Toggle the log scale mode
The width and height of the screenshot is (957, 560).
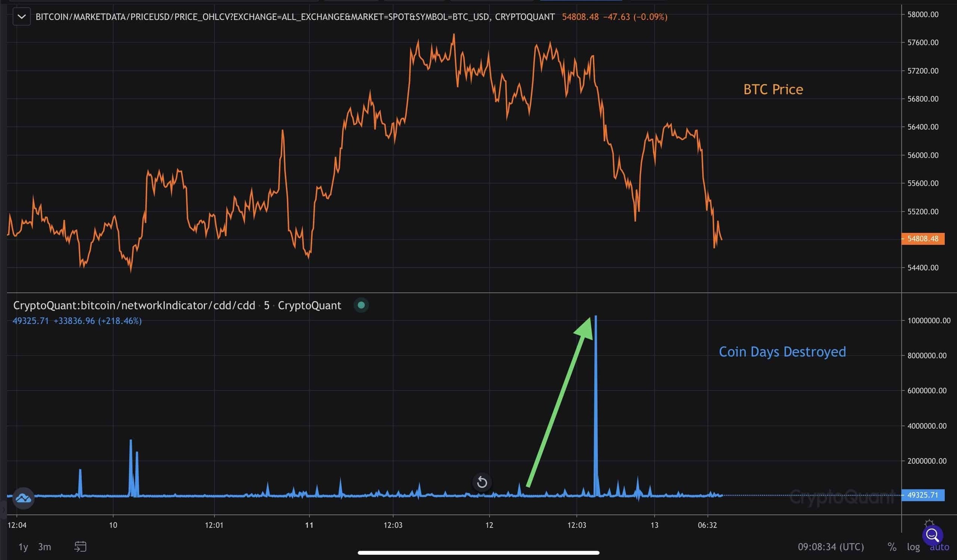(913, 547)
